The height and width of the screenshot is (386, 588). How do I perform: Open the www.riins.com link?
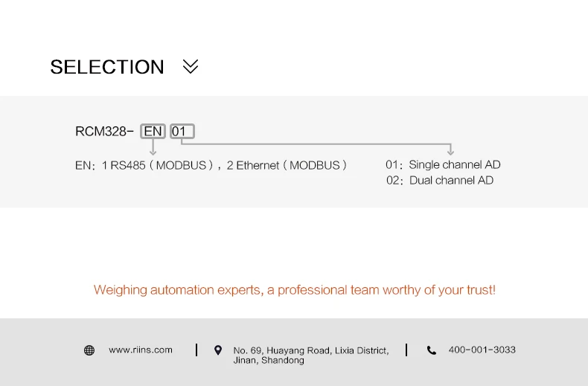pyautogui.click(x=141, y=350)
